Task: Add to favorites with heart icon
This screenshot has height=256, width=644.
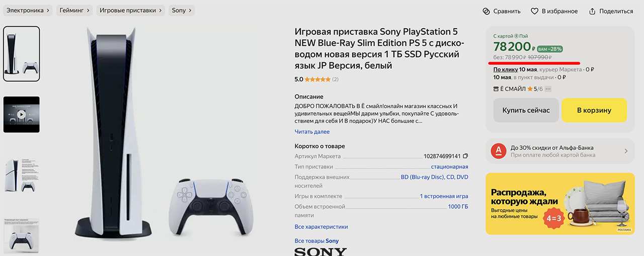Action: click(x=534, y=11)
